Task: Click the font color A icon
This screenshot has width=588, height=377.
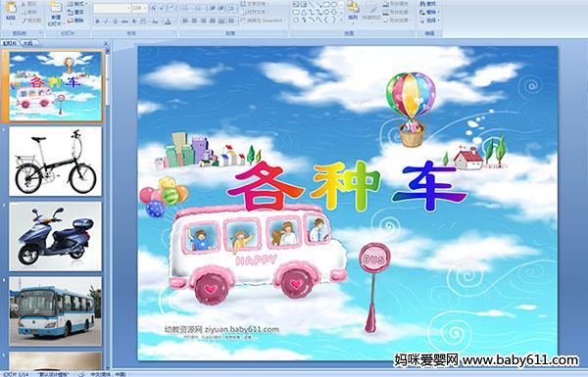Action: pyautogui.click(x=168, y=22)
